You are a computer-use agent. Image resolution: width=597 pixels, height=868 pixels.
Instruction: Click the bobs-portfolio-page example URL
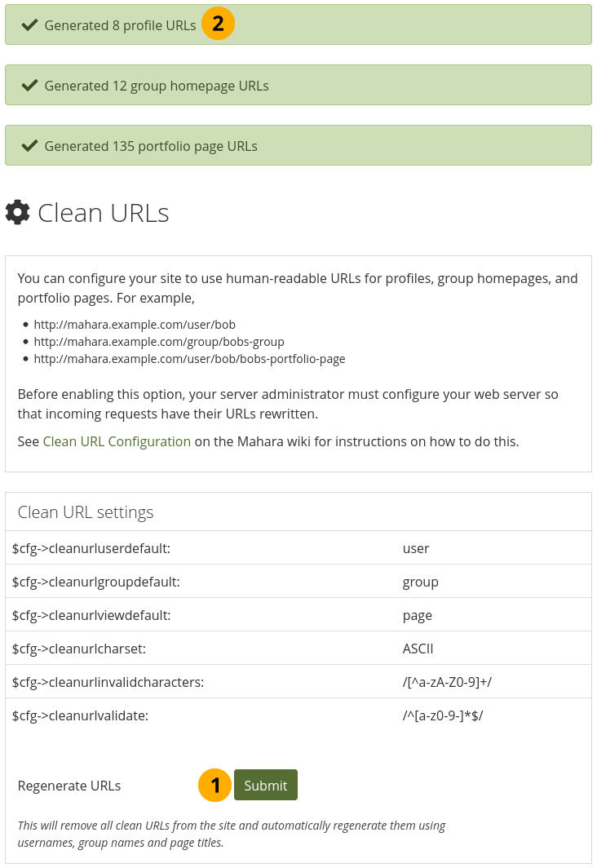[x=189, y=359]
